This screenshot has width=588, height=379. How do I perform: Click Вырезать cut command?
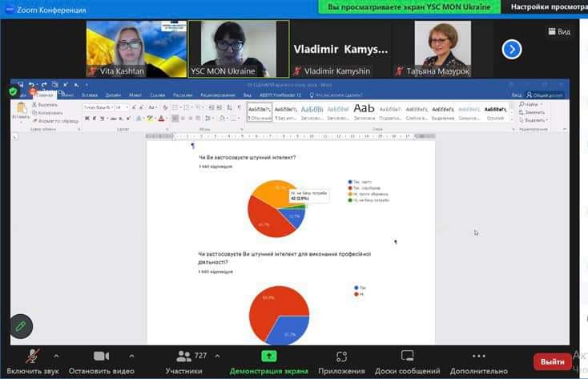(45, 105)
